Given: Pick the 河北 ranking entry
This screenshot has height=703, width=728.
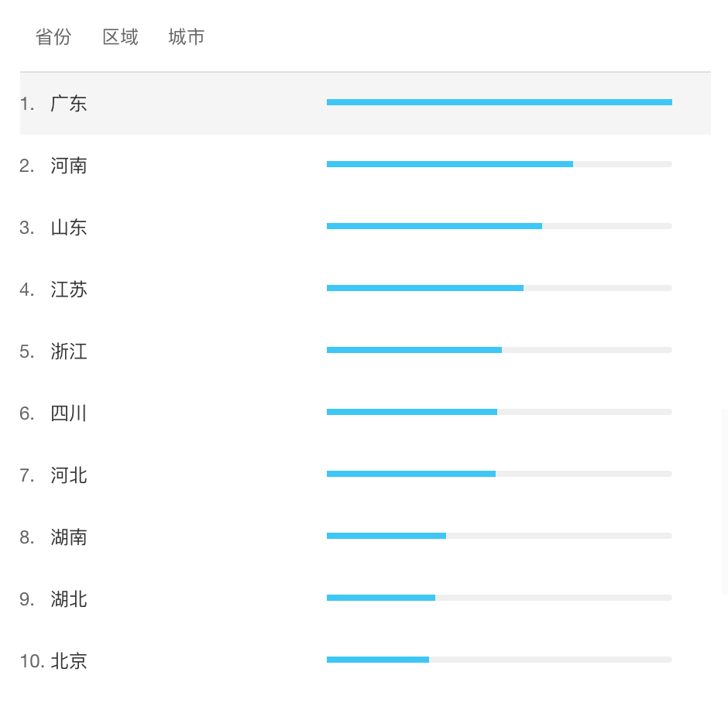Looking at the screenshot, I should 69,475.
